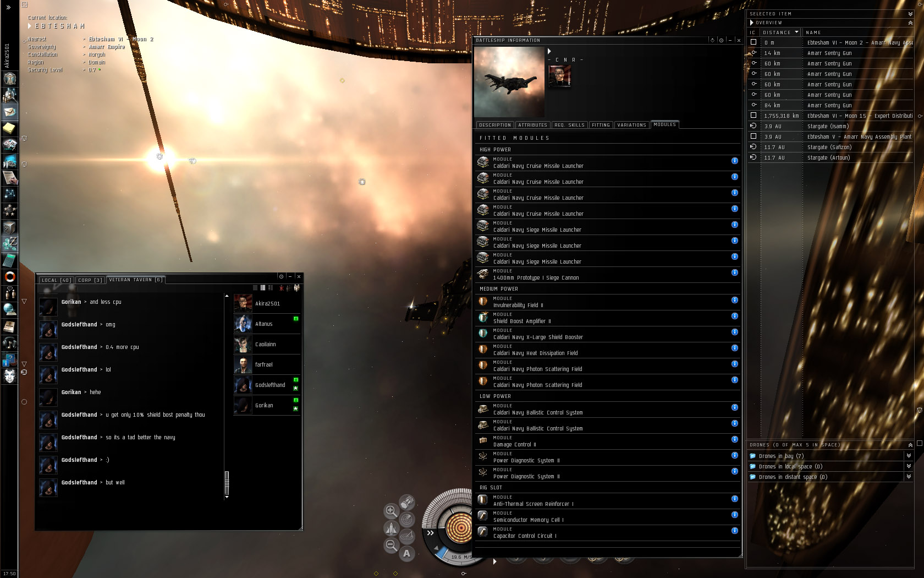The height and width of the screenshot is (578, 924).
Task: Click Gorikan's name in 'and less cpu' message
Action: (x=71, y=302)
